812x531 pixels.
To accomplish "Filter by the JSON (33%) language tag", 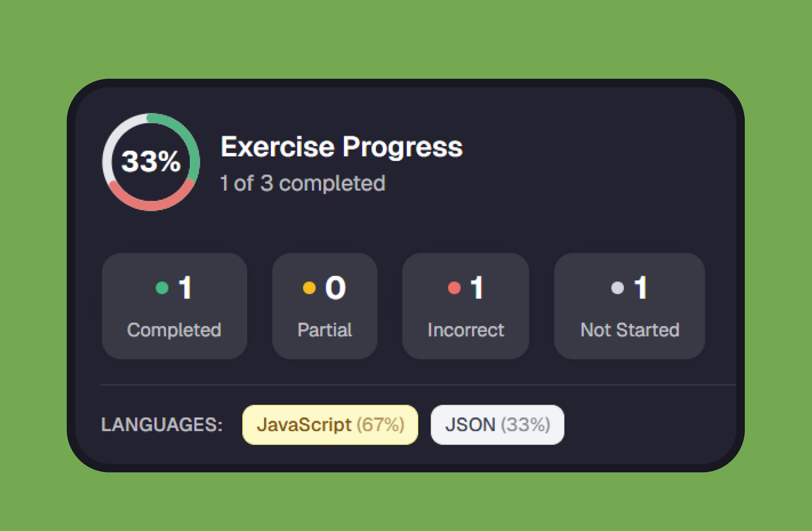I will pyautogui.click(x=497, y=424).
